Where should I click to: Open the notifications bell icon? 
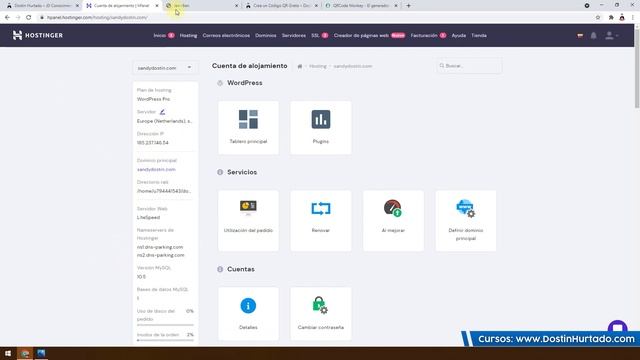pyautogui.click(x=593, y=36)
